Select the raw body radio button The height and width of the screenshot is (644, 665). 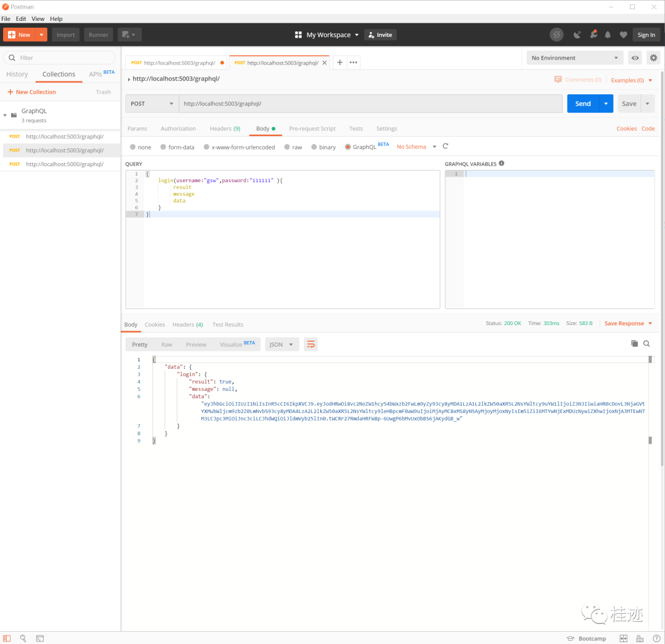click(x=287, y=147)
